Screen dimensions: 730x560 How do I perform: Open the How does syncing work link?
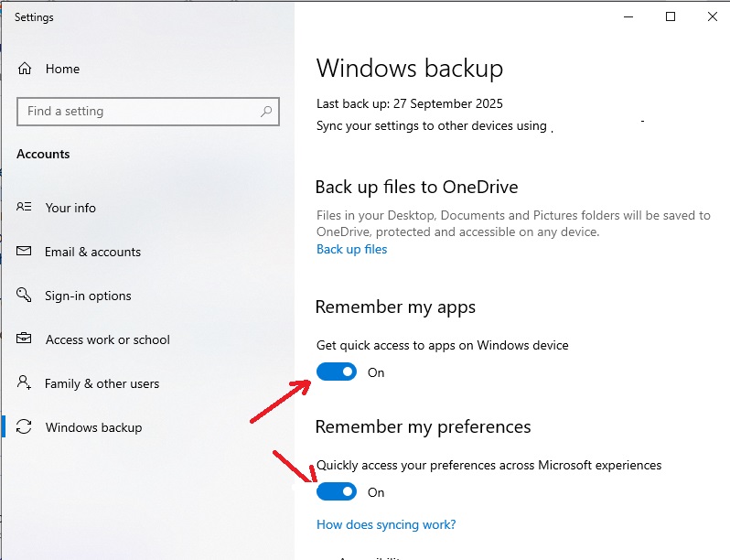(x=385, y=524)
